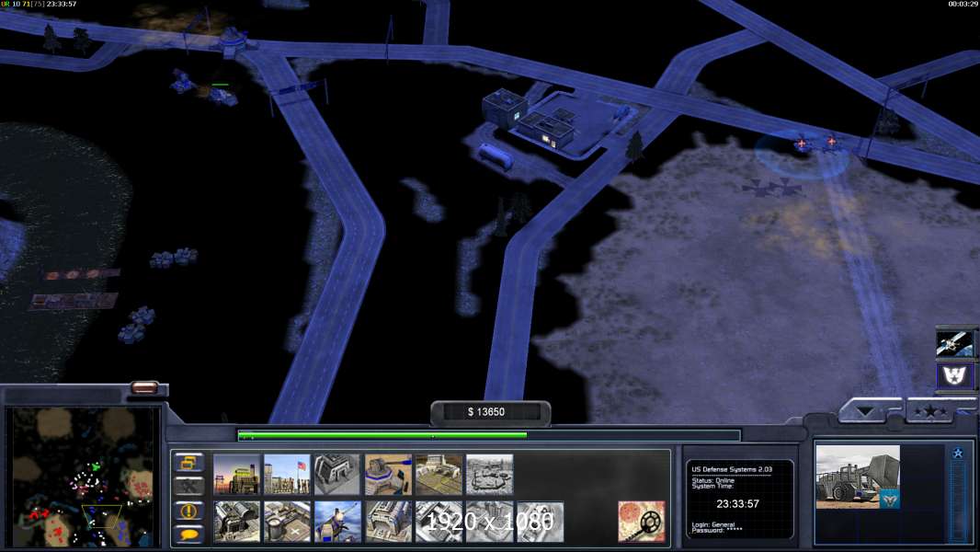
Task: Select the first building icon in bottom build row
Action: (x=236, y=522)
